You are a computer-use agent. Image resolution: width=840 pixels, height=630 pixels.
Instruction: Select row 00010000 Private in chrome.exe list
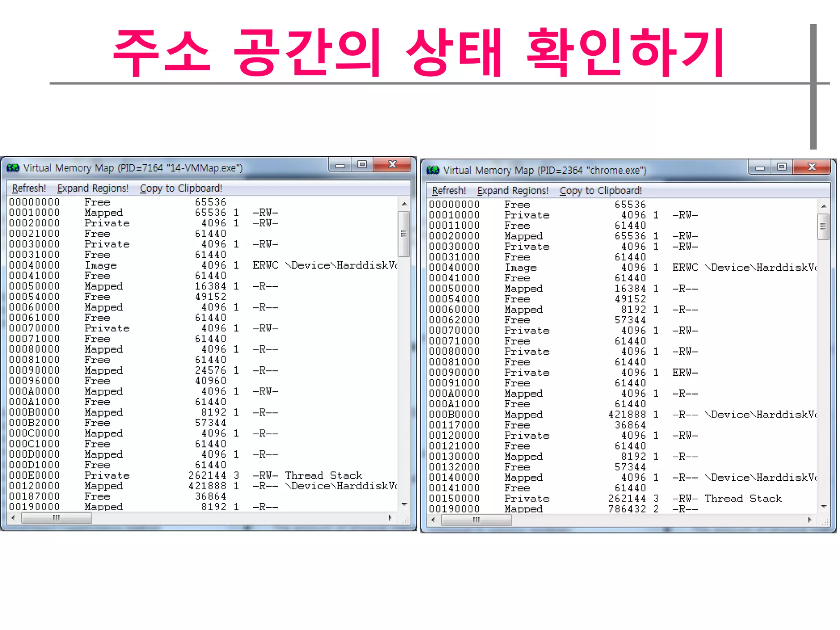[x=623, y=215]
